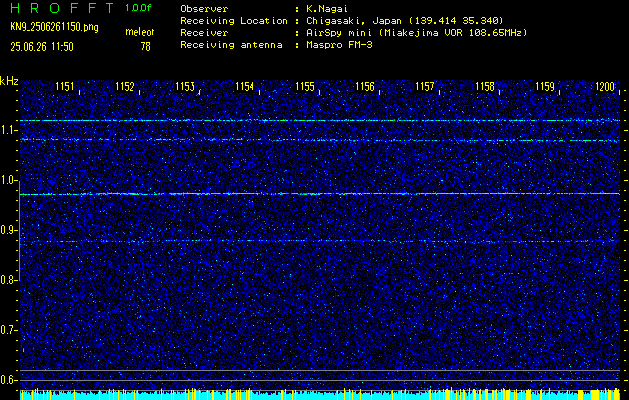This screenshot has width=629, height=400.
Task: Click the Receiver label
Action: (204, 33)
